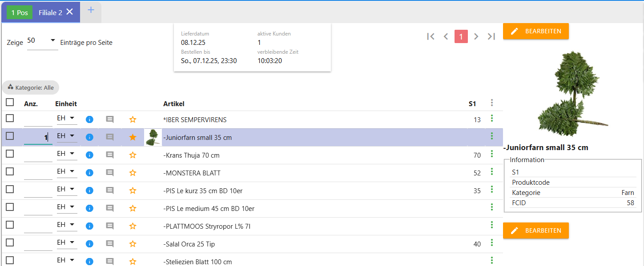Unstar the Juniorfarn small 35 cm item
This screenshot has height=266, width=644.
point(133,137)
